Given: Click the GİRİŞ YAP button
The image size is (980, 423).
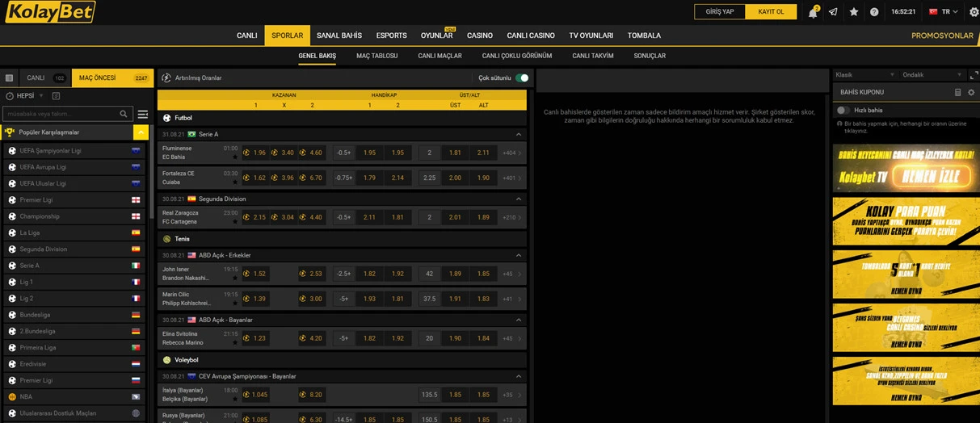Looking at the screenshot, I should point(720,12).
